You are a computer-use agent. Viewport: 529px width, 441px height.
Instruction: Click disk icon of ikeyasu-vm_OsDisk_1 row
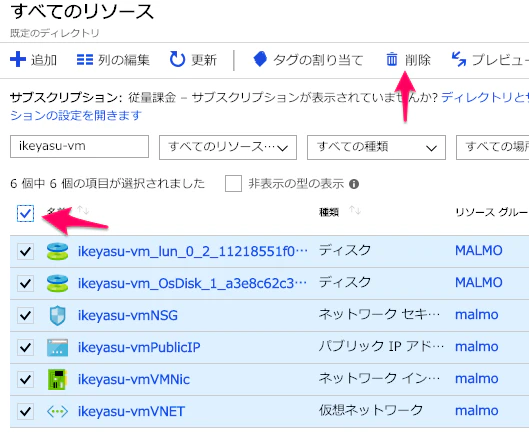tap(57, 283)
